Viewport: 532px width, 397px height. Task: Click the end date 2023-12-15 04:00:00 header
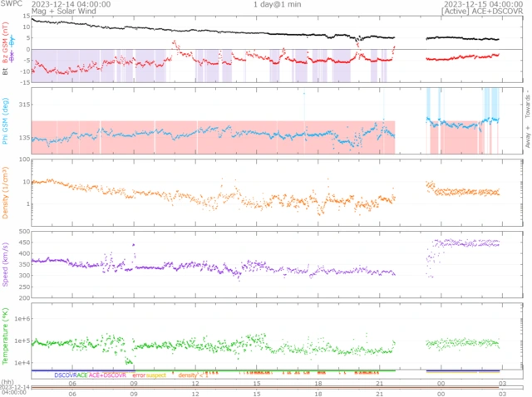coord(482,4)
